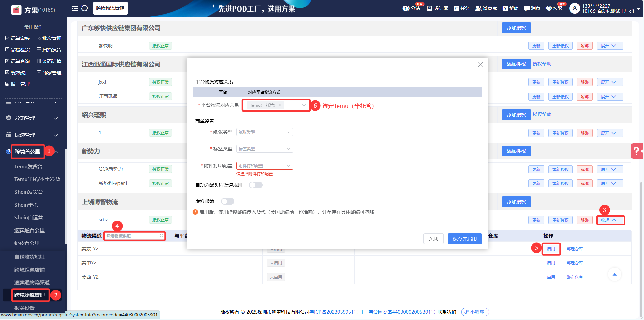Open 商家管理 shortcut

[49, 73]
